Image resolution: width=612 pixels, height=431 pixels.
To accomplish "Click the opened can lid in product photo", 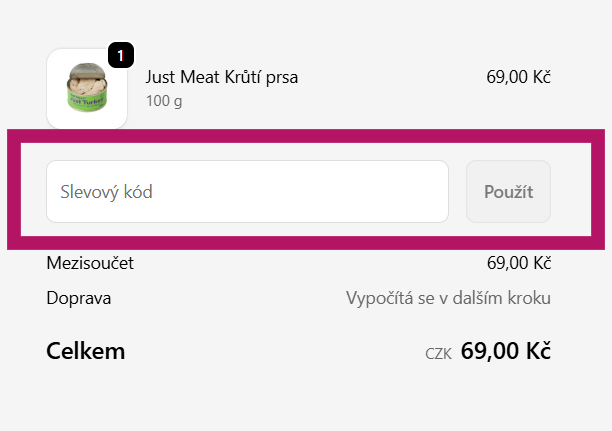I will click(83, 76).
